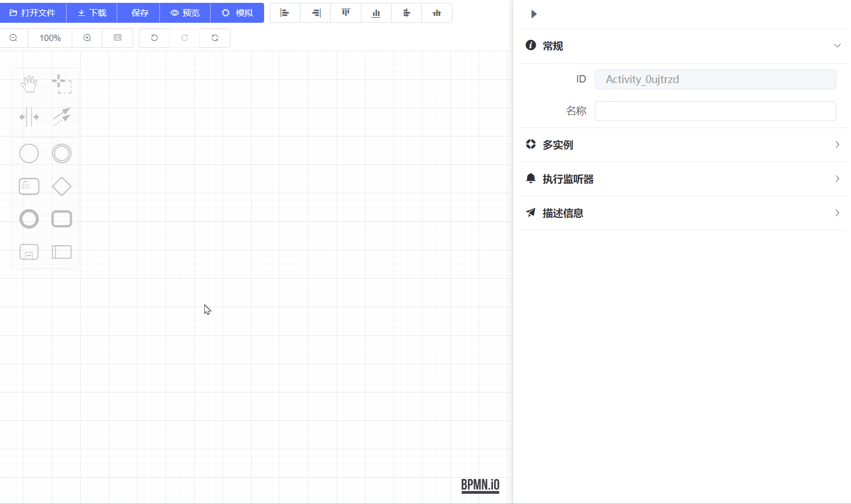Start 模拟 simulation mode

pos(237,13)
